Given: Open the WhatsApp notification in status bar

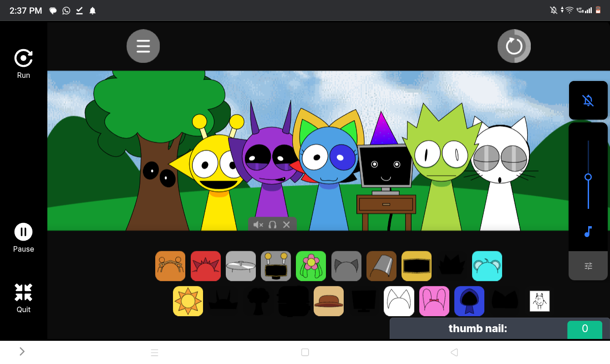Looking at the screenshot, I should pyautogui.click(x=66, y=10).
